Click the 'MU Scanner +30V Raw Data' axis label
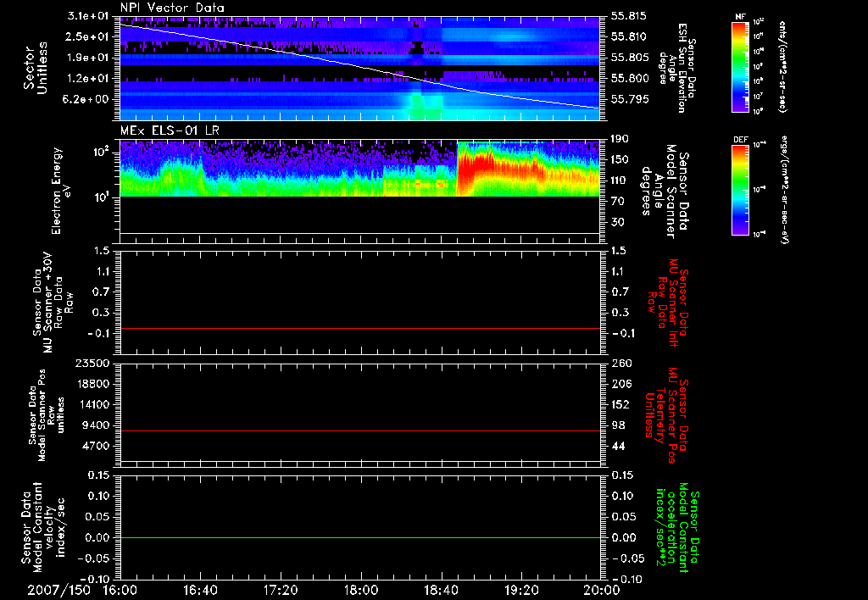 click(x=52, y=303)
